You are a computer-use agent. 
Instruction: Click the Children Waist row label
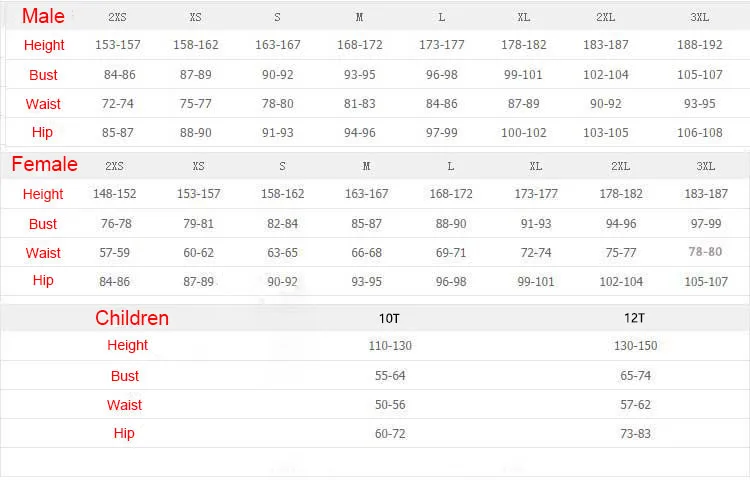click(124, 405)
